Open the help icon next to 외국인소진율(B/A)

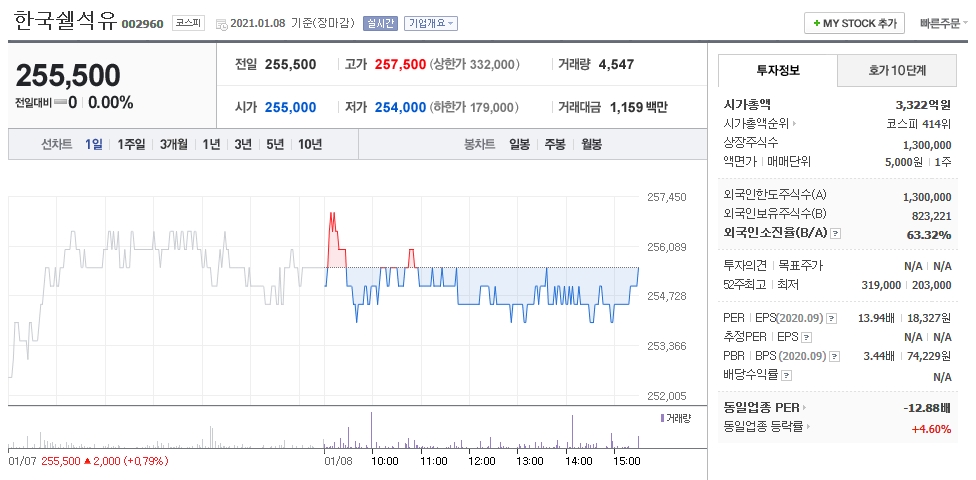tap(836, 233)
